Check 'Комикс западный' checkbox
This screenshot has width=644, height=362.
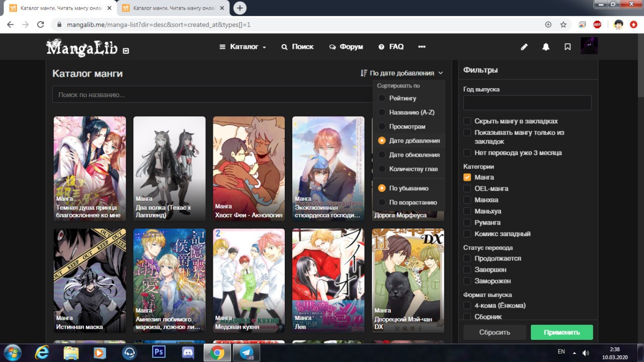click(467, 234)
